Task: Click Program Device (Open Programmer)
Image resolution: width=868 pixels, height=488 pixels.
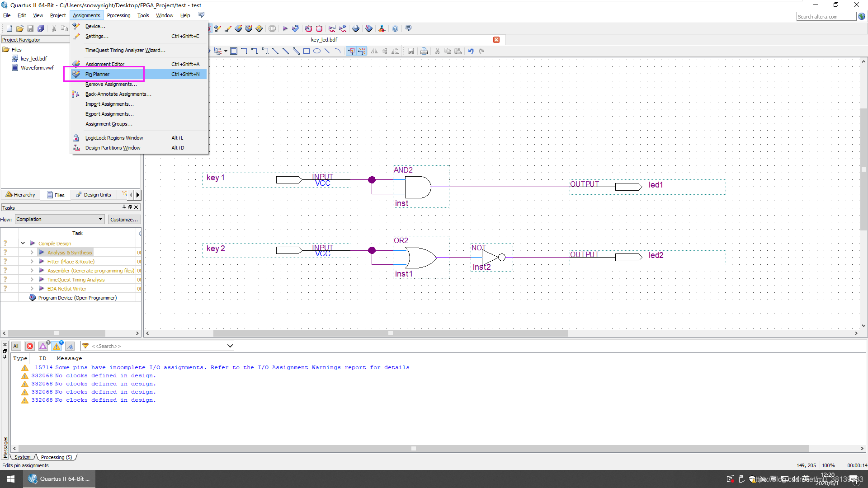Action: click(77, 298)
